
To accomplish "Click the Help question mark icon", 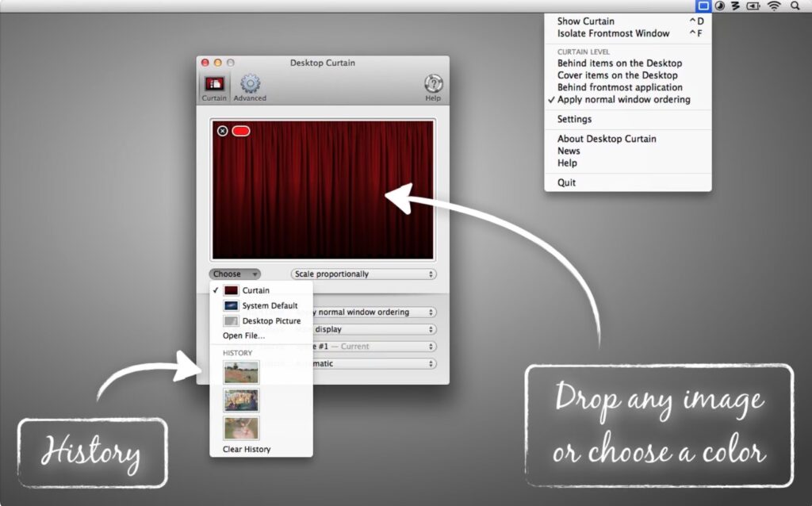I will tap(433, 84).
